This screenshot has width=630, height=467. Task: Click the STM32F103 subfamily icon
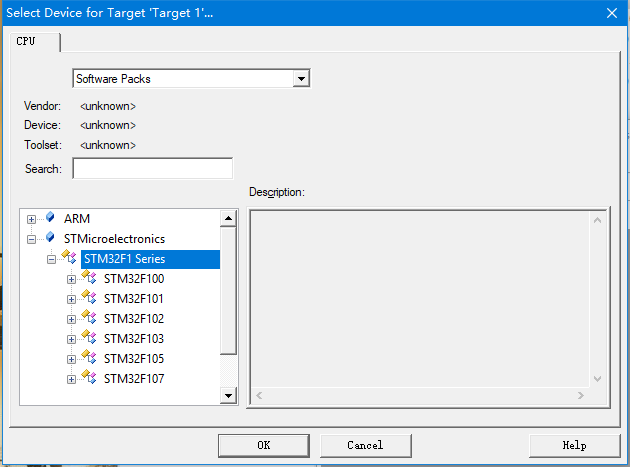coord(89,337)
